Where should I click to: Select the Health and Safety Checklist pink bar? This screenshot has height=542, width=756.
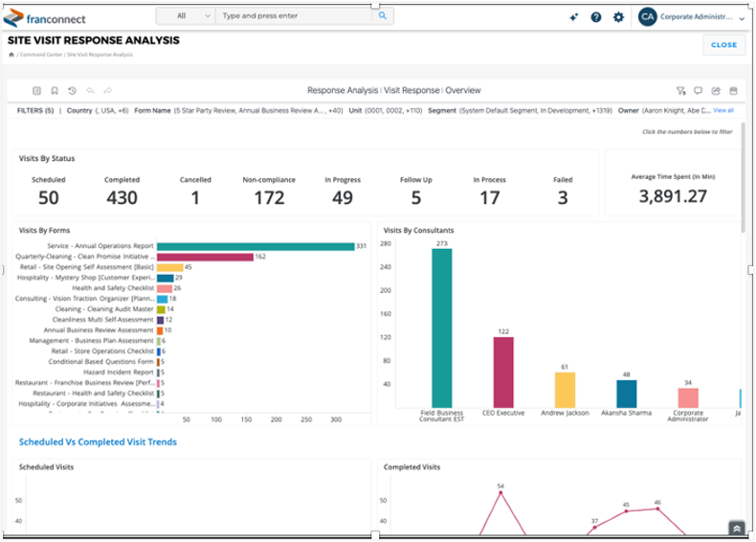[165, 288]
